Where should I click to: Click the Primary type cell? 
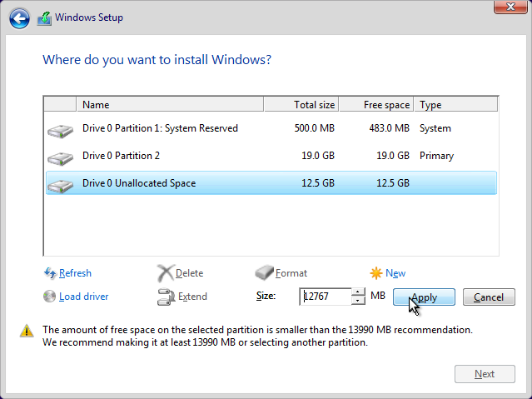436,156
